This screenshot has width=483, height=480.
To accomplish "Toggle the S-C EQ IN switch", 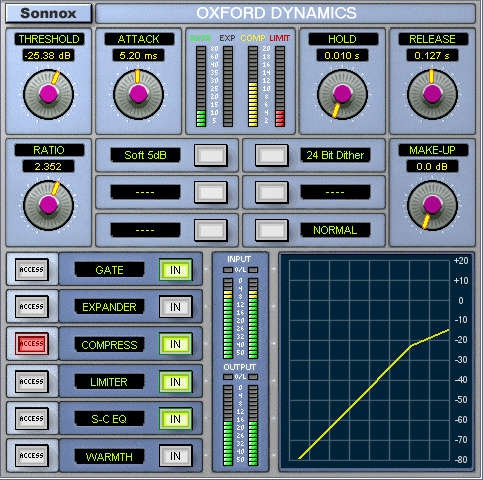I will (x=176, y=419).
